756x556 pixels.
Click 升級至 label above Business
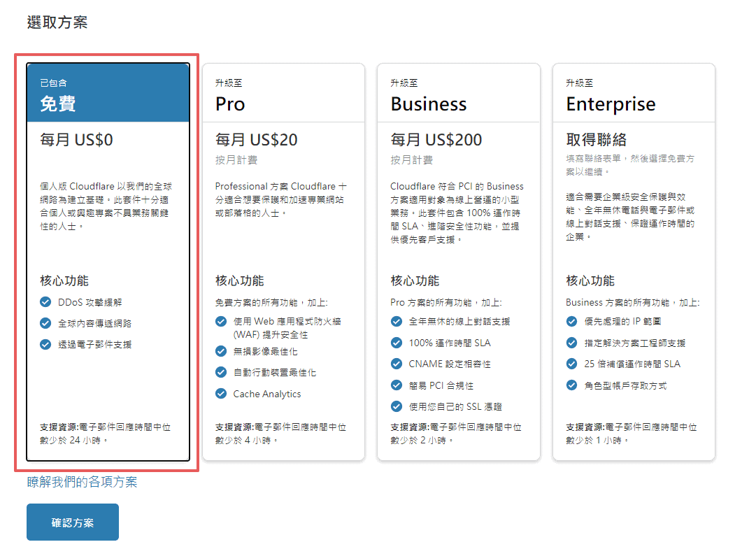click(x=404, y=83)
